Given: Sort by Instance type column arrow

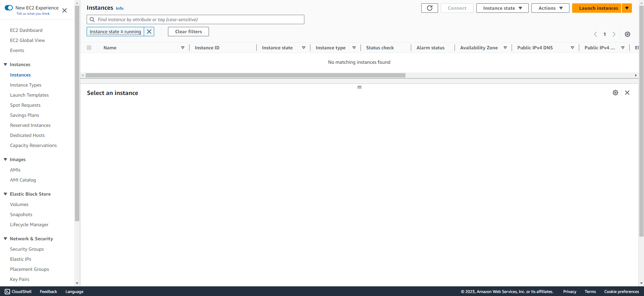Looking at the screenshot, I should tap(354, 48).
